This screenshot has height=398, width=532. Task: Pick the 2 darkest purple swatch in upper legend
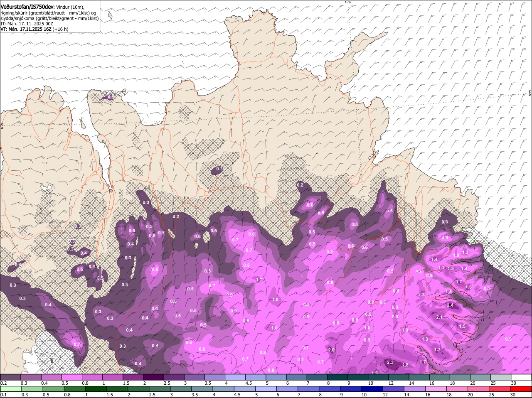coord(153,377)
